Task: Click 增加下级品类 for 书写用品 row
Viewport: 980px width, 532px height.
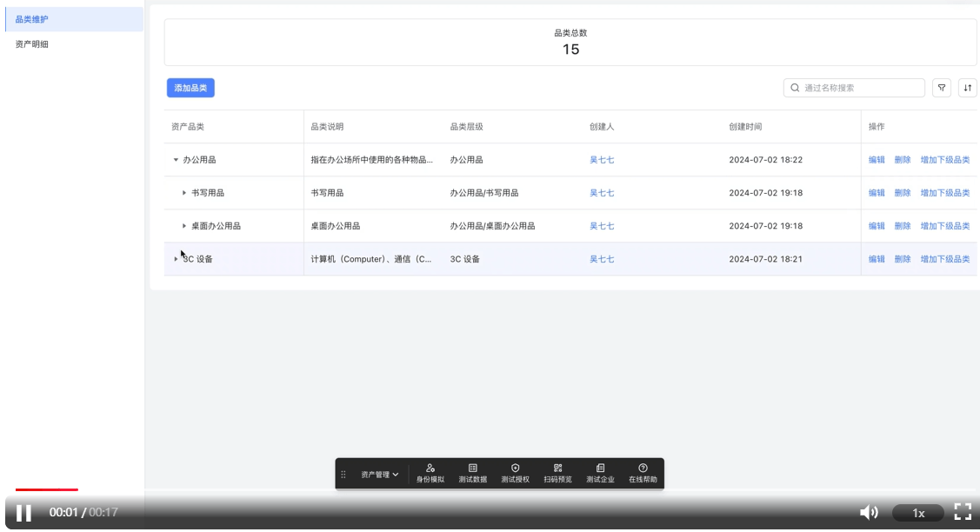Action: click(944, 192)
